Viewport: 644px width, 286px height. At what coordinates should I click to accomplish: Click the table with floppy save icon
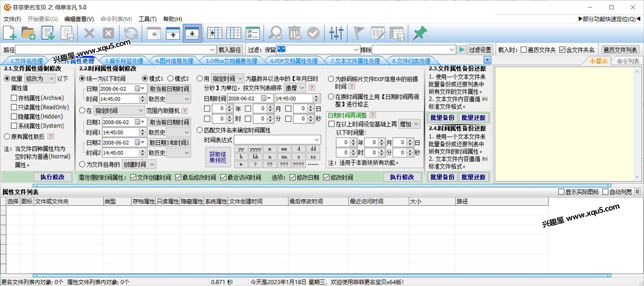coord(397,33)
